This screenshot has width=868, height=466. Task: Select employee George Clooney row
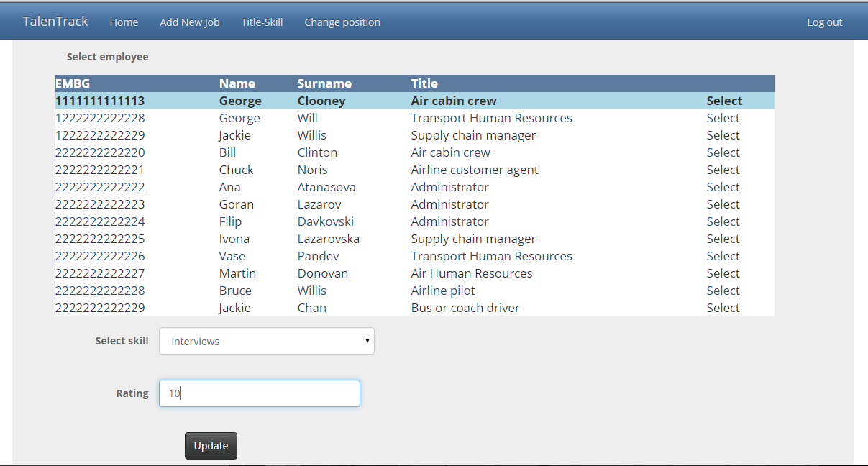724,101
